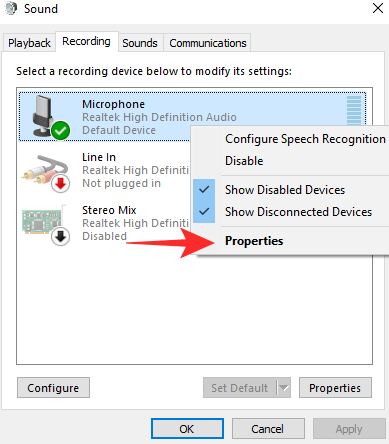389x444 pixels.
Task: Select the Stereo Mix device entry
Action: [x=105, y=223]
